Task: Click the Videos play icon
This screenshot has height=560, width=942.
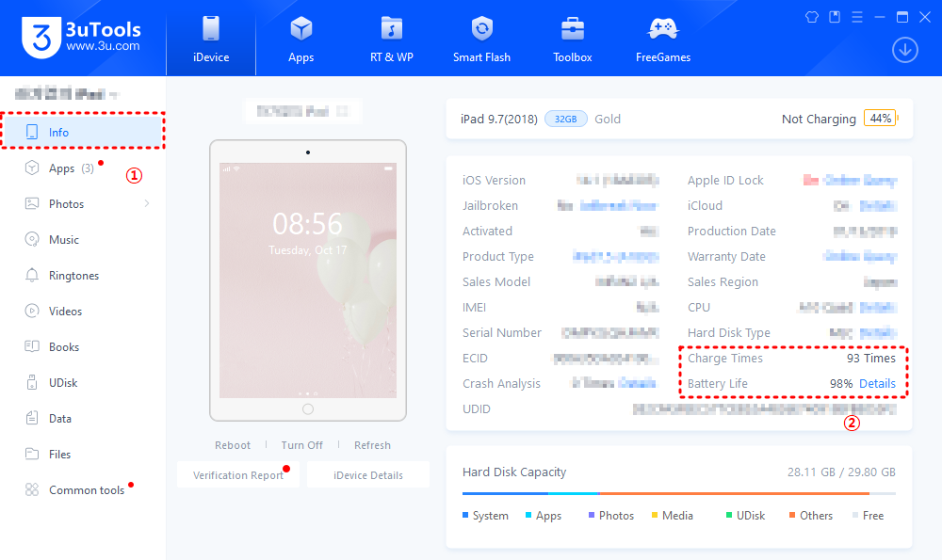Action: pos(32,311)
